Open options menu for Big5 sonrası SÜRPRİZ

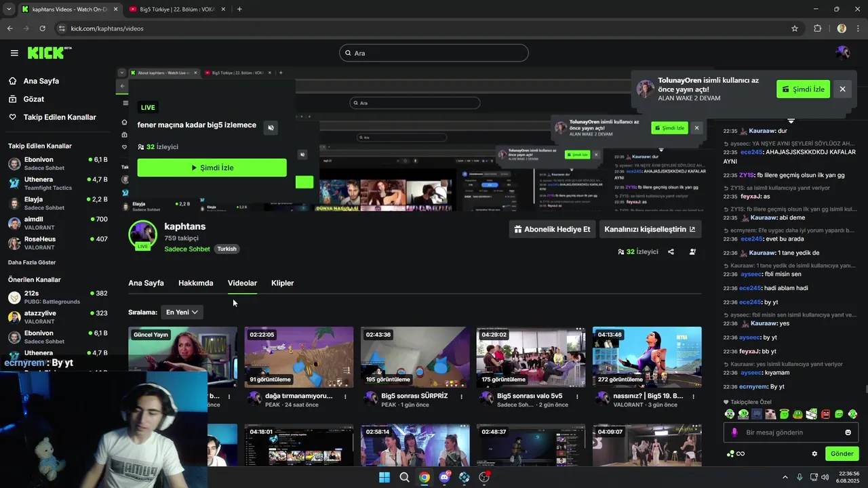pyautogui.click(x=462, y=396)
